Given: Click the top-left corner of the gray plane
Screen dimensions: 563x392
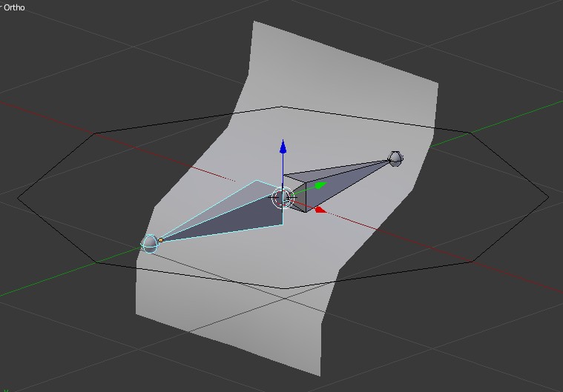Looking at the screenshot, I should click(254, 22).
